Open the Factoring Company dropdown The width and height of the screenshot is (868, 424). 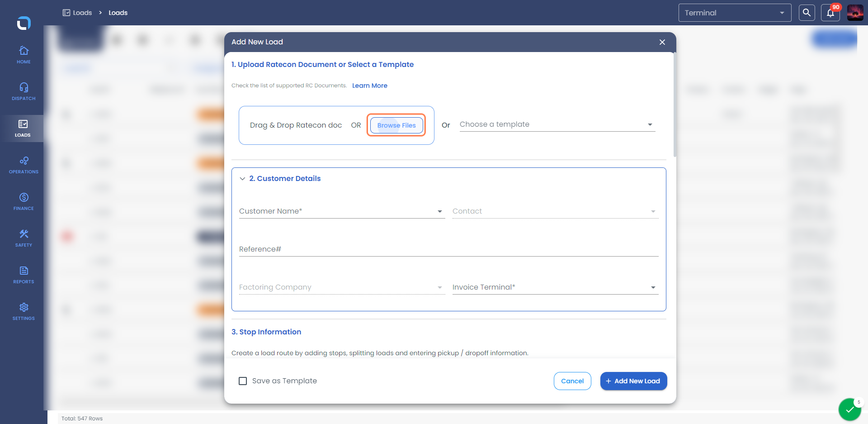342,287
